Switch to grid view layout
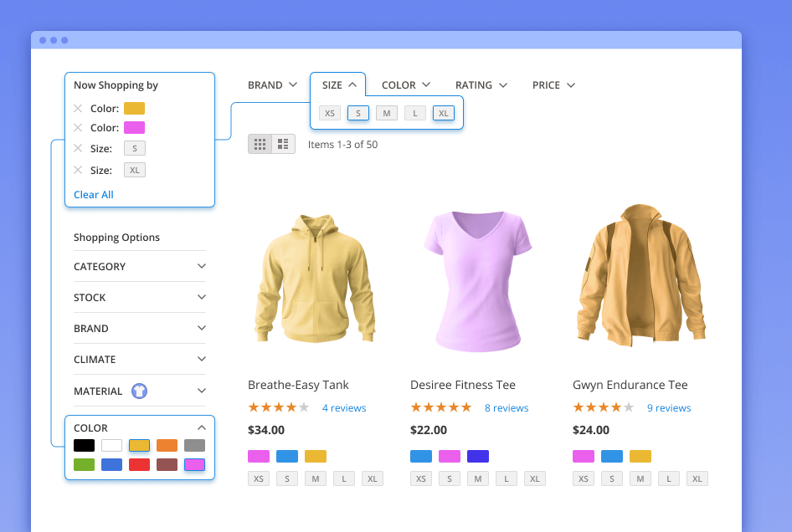 click(x=260, y=143)
